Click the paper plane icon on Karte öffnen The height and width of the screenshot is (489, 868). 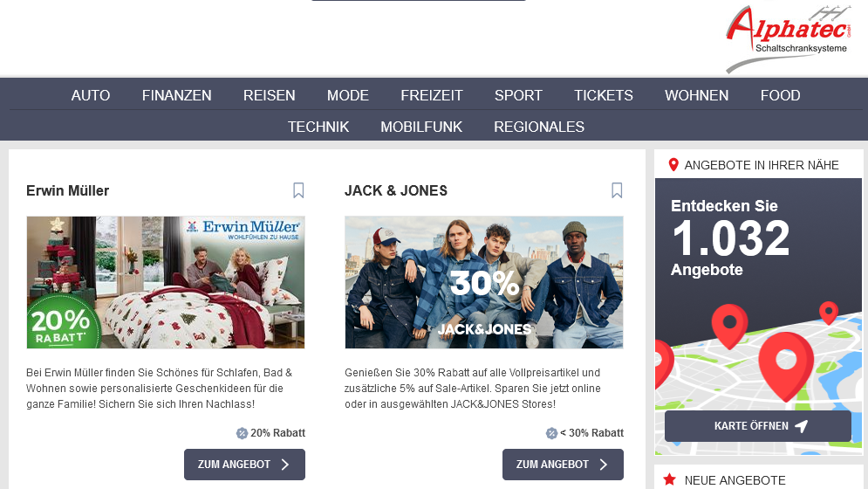tap(802, 426)
